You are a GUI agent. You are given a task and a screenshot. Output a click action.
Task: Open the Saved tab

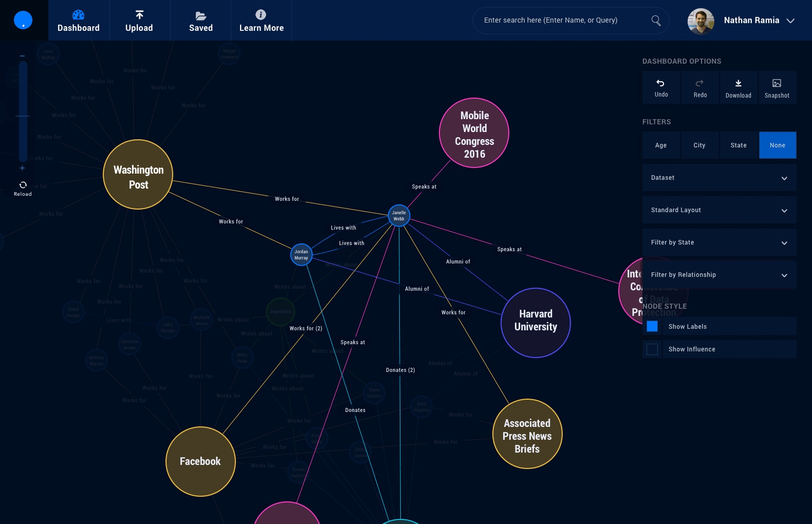200,21
